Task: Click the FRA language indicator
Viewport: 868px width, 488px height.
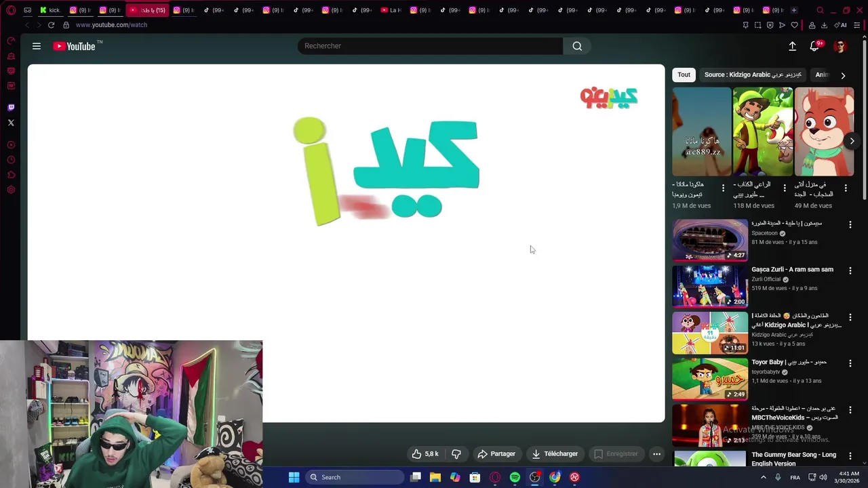Action: click(x=795, y=477)
